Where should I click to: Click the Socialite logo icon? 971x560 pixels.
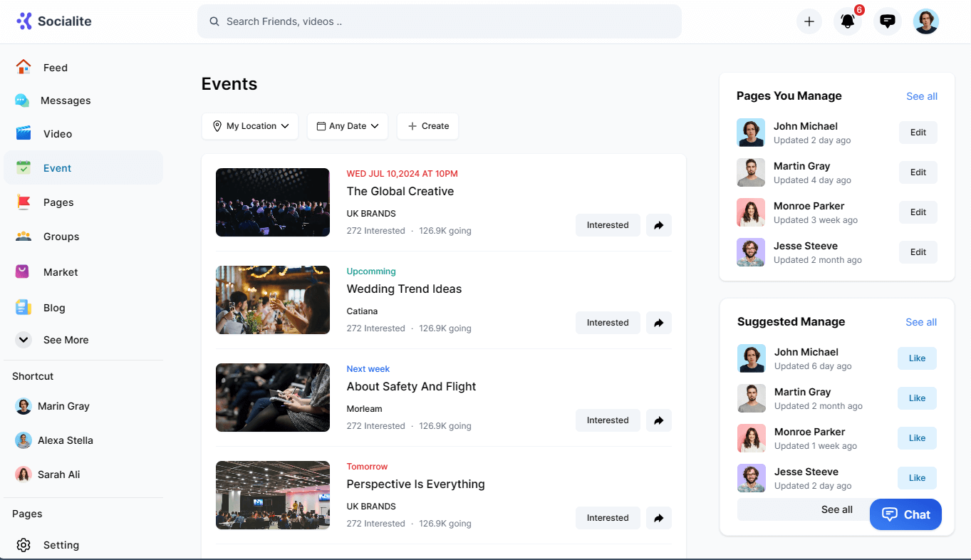(24, 21)
